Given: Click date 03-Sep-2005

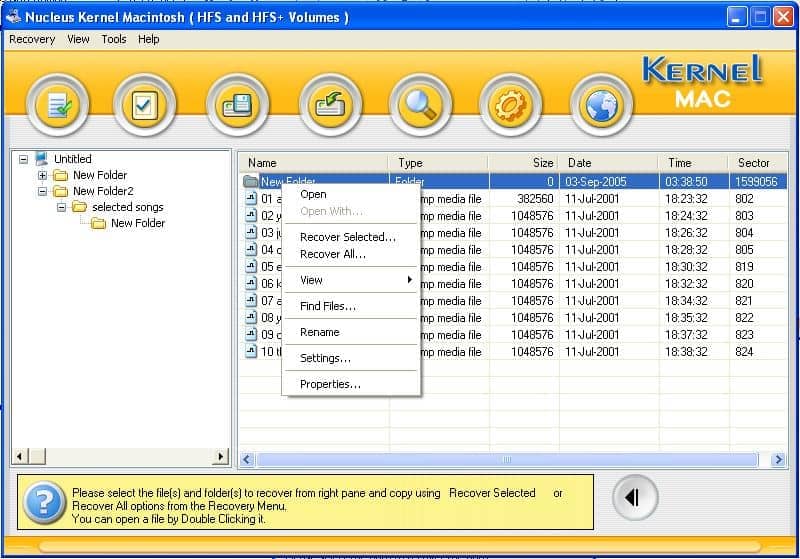Looking at the screenshot, I should point(595,182).
